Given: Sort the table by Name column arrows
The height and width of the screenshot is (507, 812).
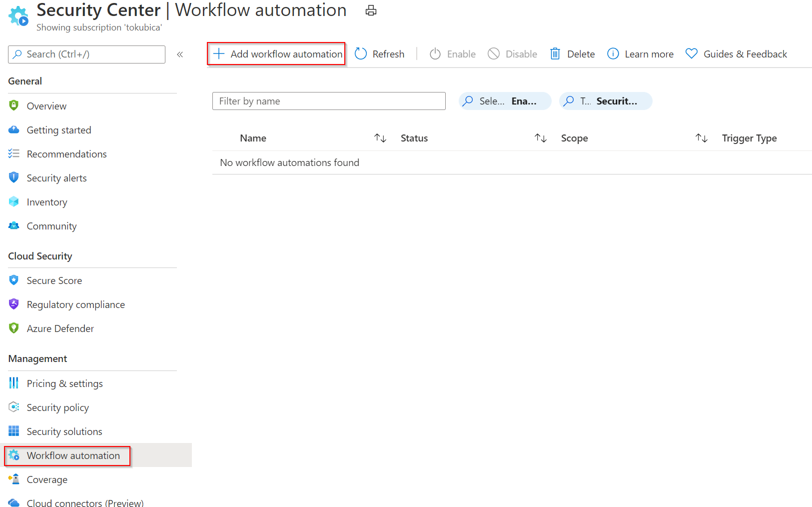Looking at the screenshot, I should pyautogui.click(x=380, y=138).
